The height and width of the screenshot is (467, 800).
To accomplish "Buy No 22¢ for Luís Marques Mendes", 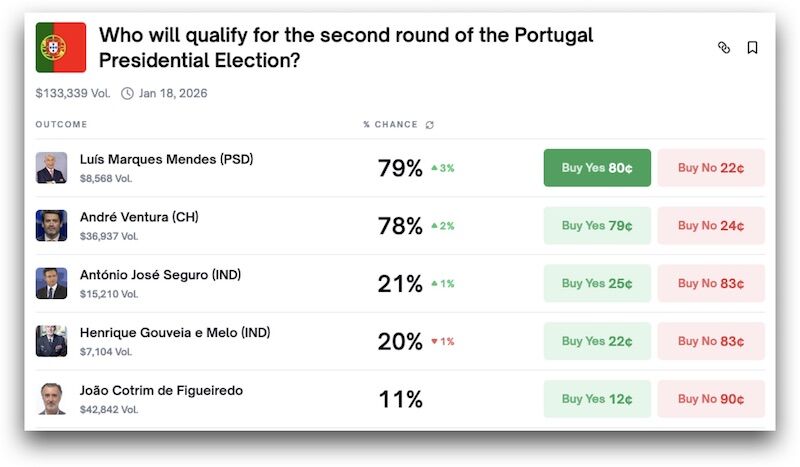I will (710, 168).
